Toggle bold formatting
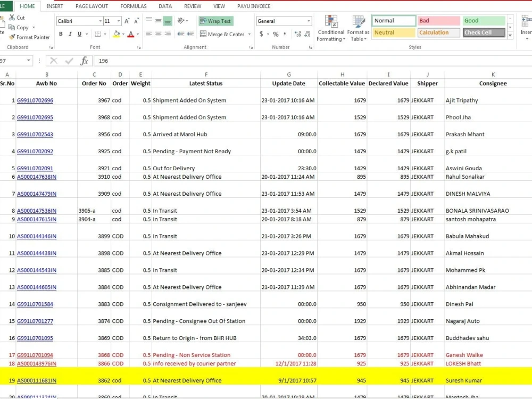 click(x=59, y=34)
